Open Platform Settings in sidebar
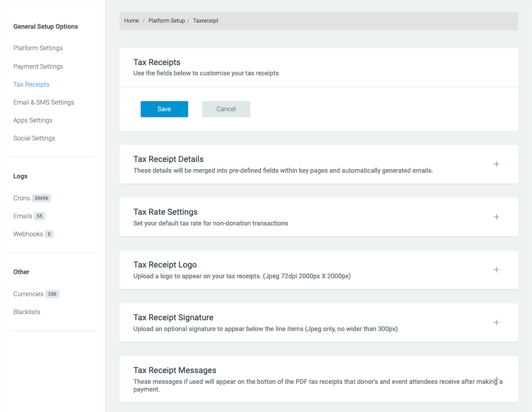 38,48
